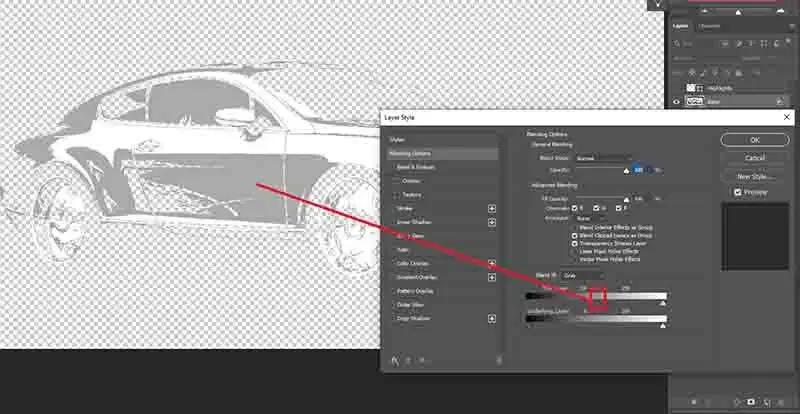Image resolution: width=800 pixels, height=414 pixels.
Task: Select the Base layer thumbnail
Action: [694, 102]
